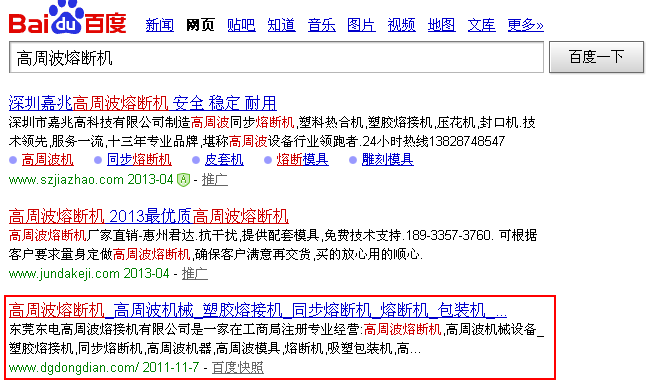The height and width of the screenshot is (385, 651).
Task: Click the Baidu paw logo
Action: pyautogui.click(x=67, y=18)
